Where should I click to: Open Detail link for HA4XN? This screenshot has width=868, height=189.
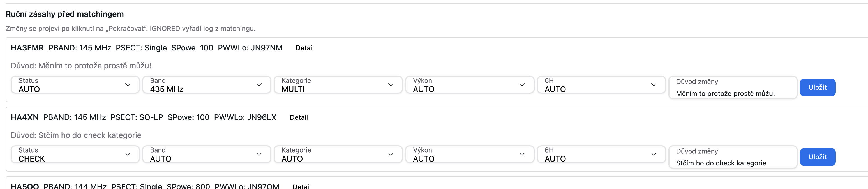(x=299, y=117)
